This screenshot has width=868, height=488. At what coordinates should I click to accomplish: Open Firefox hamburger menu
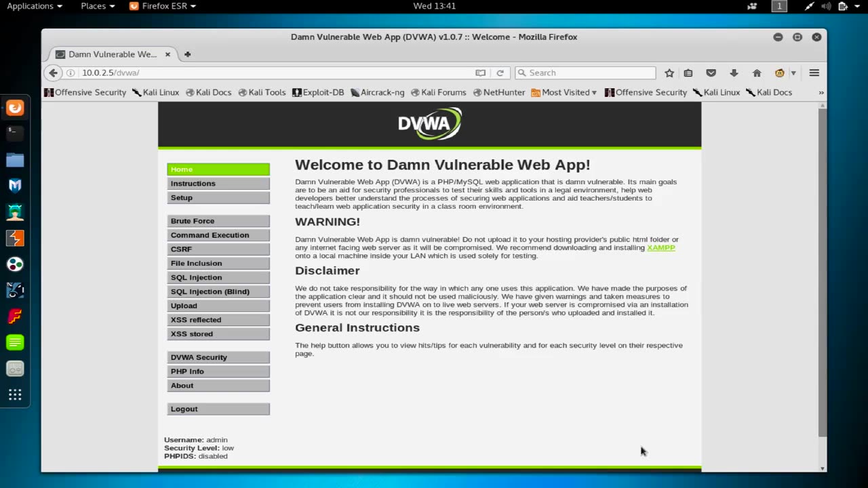814,73
